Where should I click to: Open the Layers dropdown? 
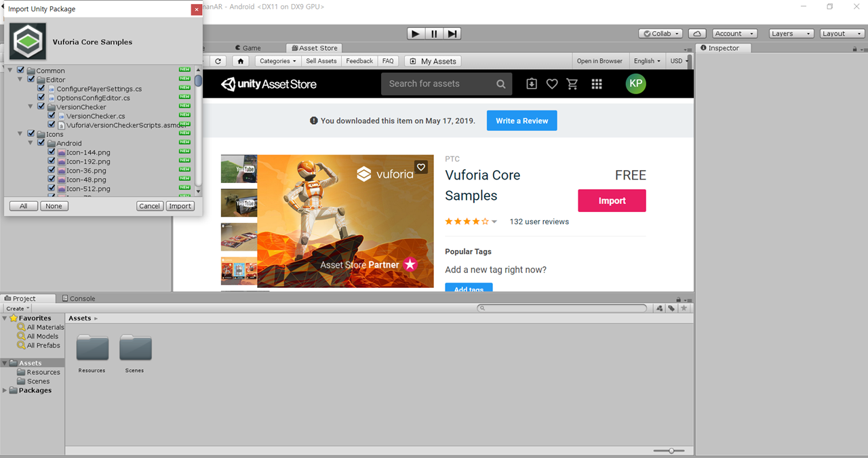[x=791, y=33]
